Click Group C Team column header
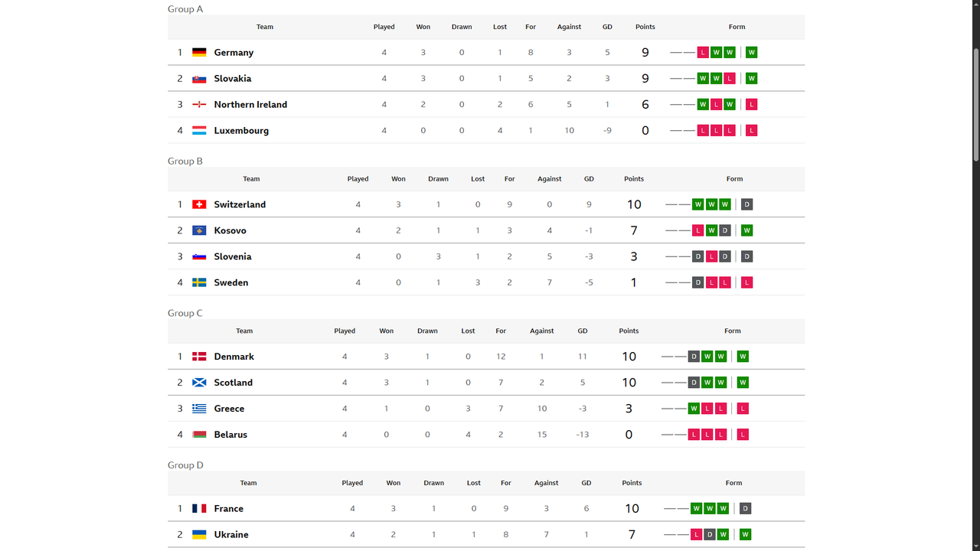 coord(244,331)
